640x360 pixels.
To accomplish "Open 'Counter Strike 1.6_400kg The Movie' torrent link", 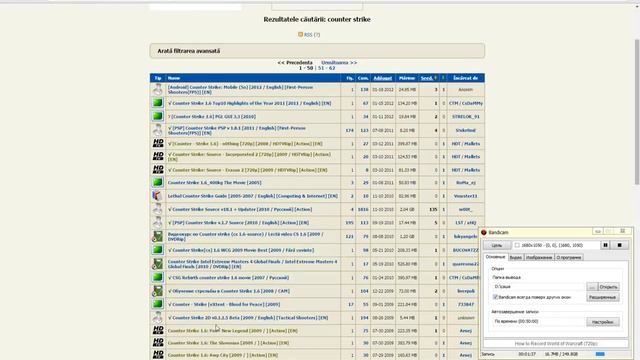I will pyautogui.click(x=214, y=182).
